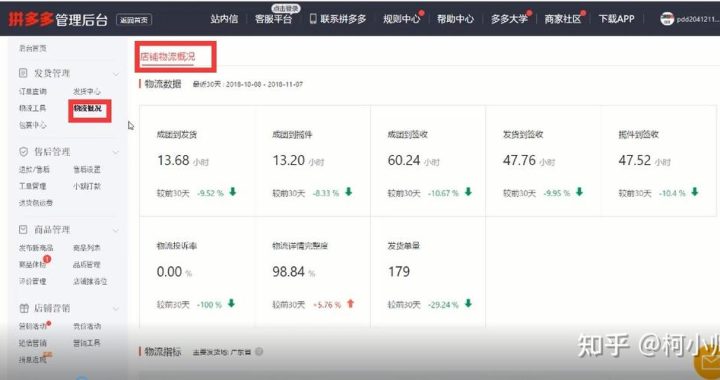This screenshot has height=380, width=720.
Task: Open 发布新商品 in sidebar
Action: [x=36, y=248]
